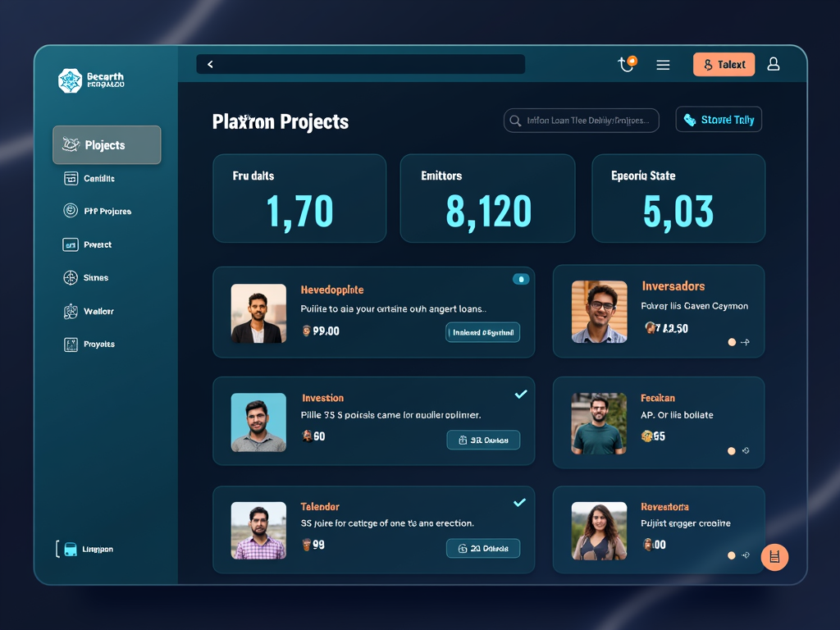
Task: Select the orange dot on Fecakan card
Action: pyautogui.click(x=731, y=451)
